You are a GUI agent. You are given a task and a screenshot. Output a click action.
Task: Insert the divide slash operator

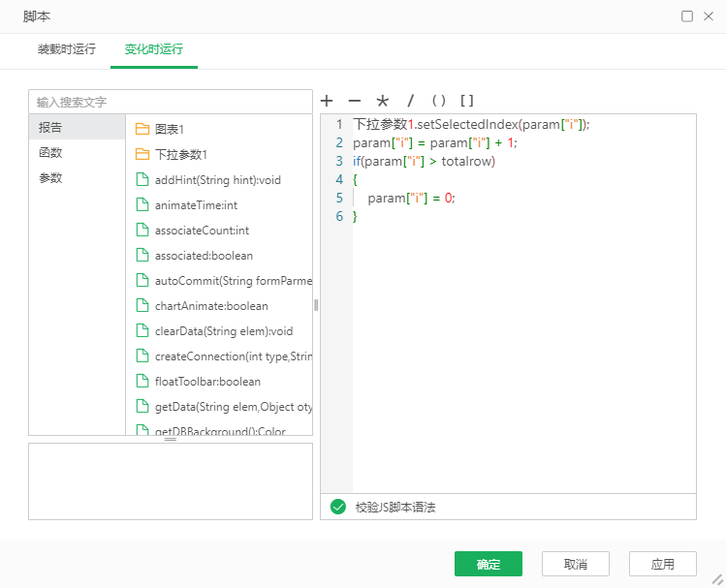(x=410, y=101)
